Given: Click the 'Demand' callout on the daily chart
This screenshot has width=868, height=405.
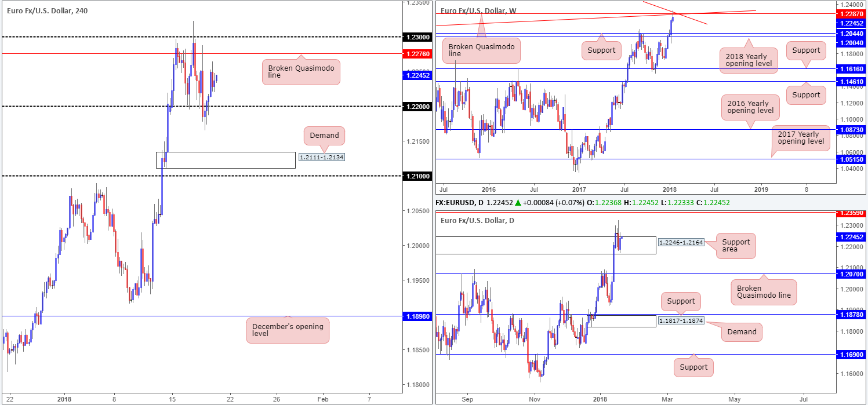Looking at the screenshot, I should point(742,332).
